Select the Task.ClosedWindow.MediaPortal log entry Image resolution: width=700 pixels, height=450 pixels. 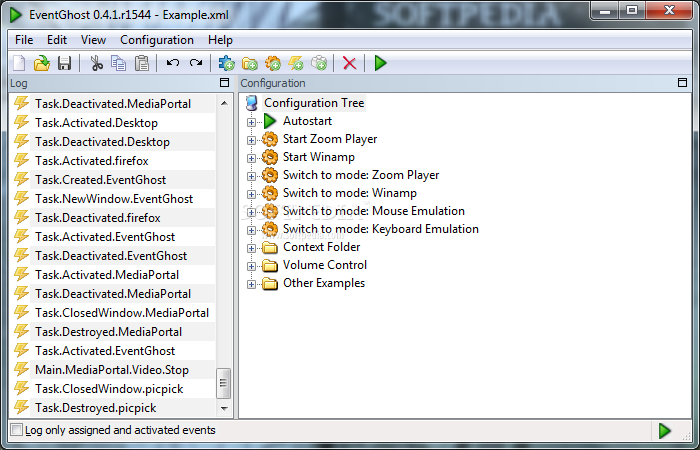tap(122, 312)
